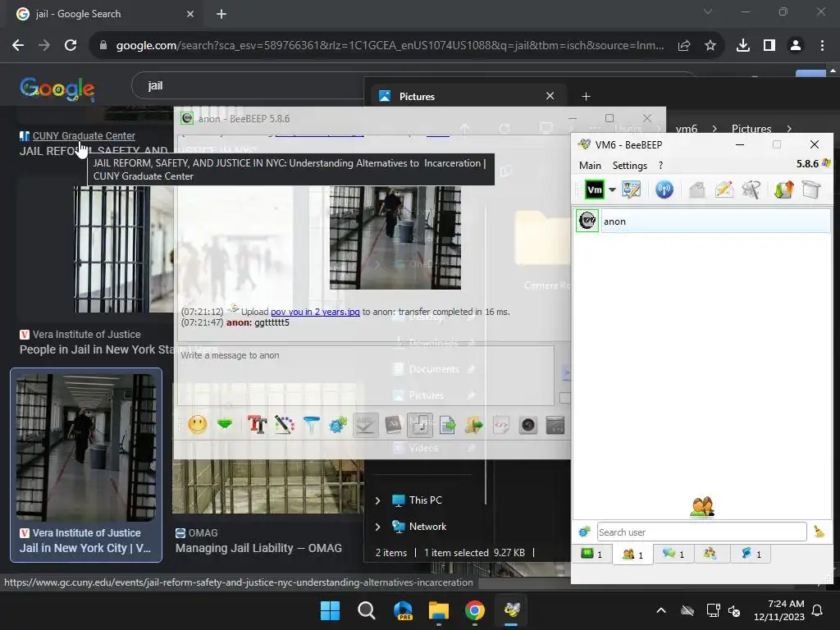This screenshot has width=840, height=630.
Task: Click the code snippet icon in chat toolbar
Action: 501,425
